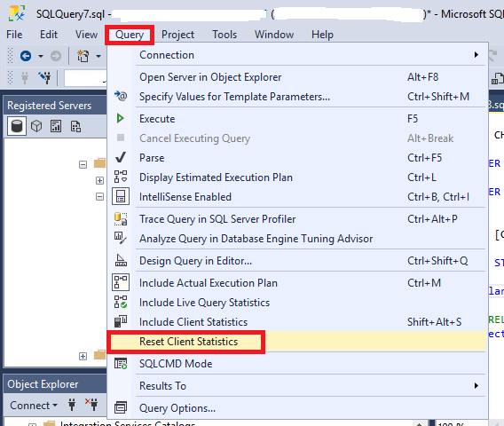The height and width of the screenshot is (426, 504).
Task: Collapse the top Registered Servers folder node
Action: [83, 164]
